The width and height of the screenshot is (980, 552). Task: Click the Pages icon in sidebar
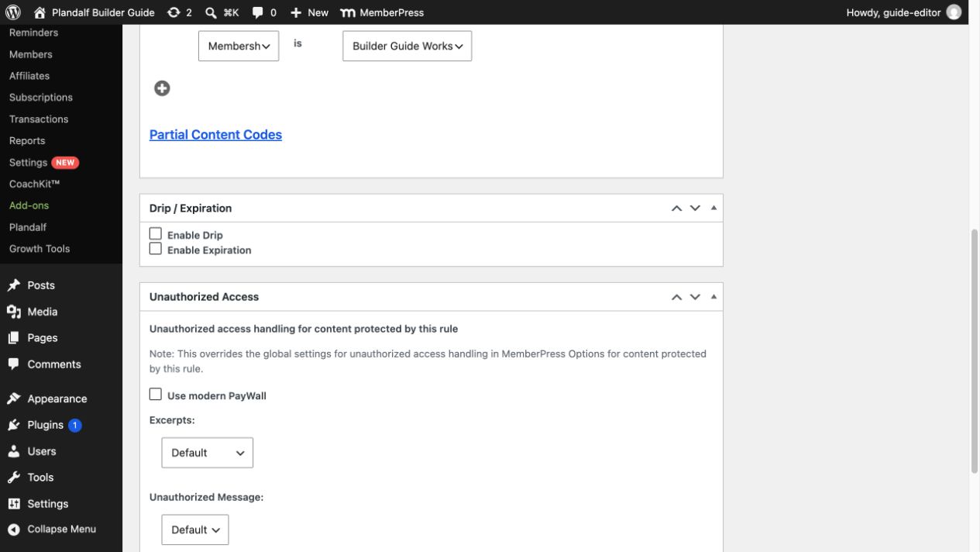tap(14, 338)
